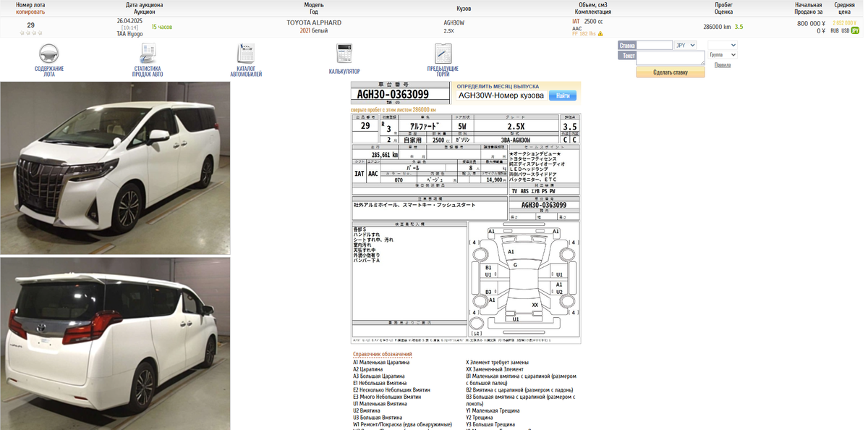Click the grade '3.5' next to mileage
This screenshot has width=868, height=430.
pos(739,27)
